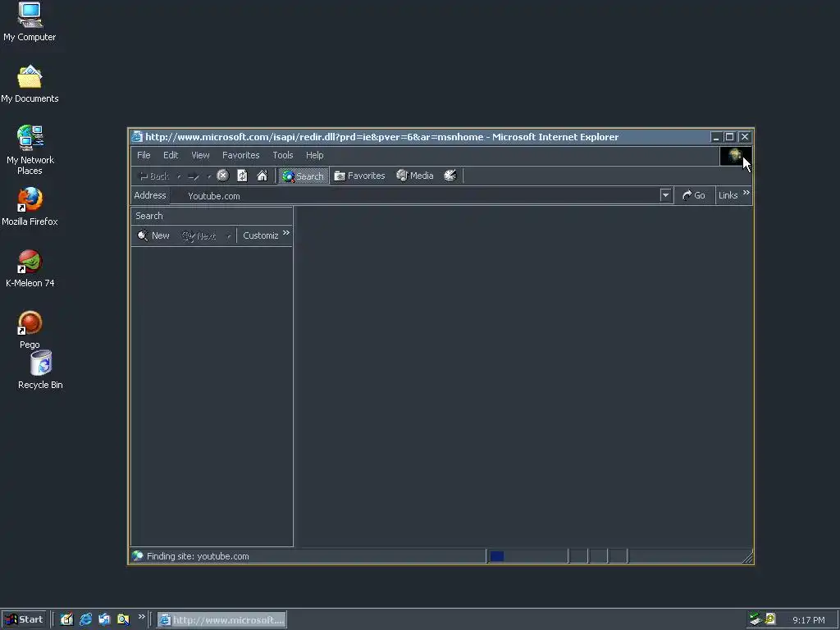Open the Pego desktop shortcut

[x=30, y=330]
